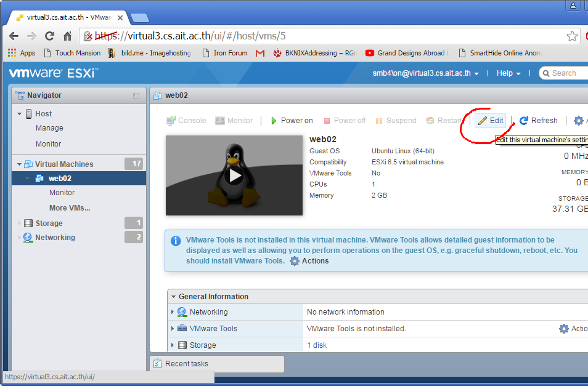Open BKNIXAddressing bookmark
The width and height of the screenshot is (588, 386).
point(314,53)
